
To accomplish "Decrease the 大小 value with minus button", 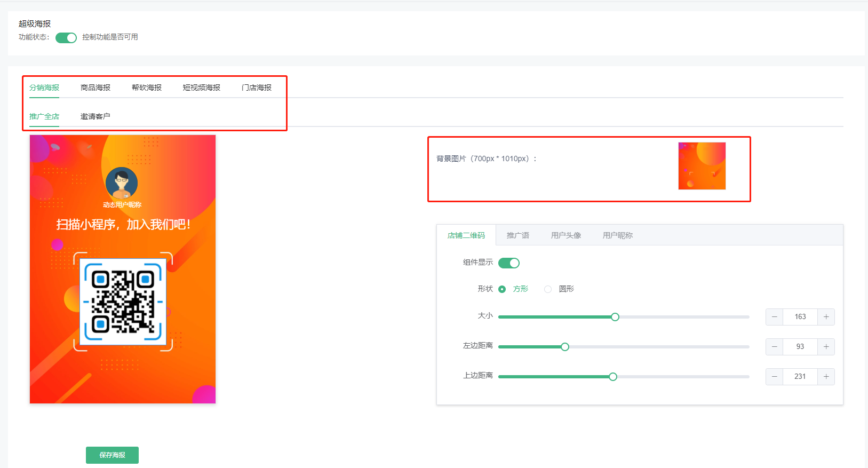I will (775, 317).
